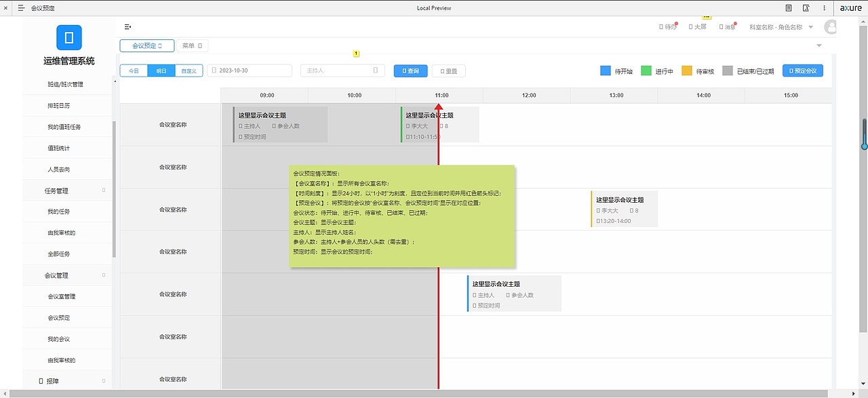The height and width of the screenshot is (398, 868).
Task: Close the 会议预定 tab with its icon
Action: pyautogui.click(x=160, y=45)
